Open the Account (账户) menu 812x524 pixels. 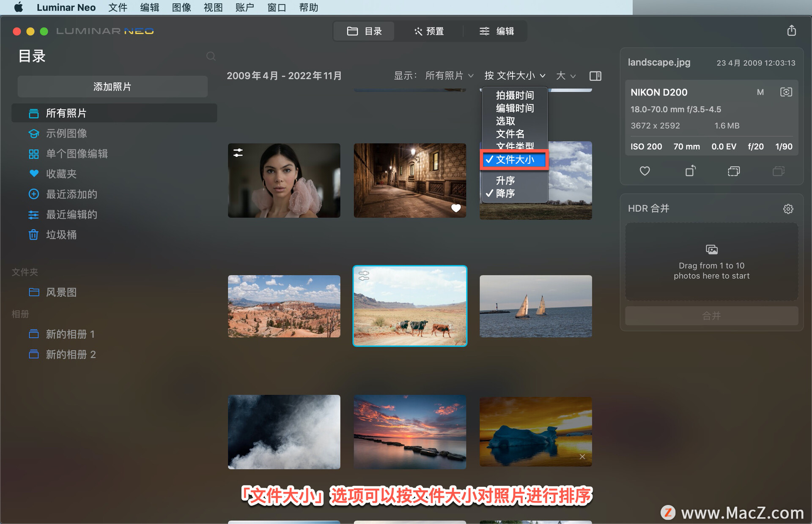click(245, 8)
